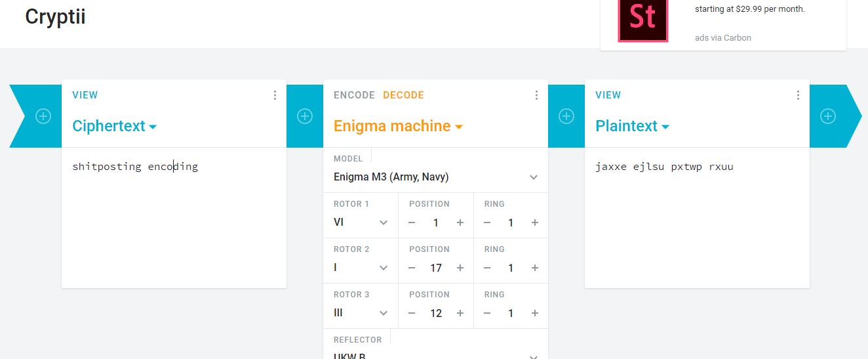The height and width of the screenshot is (359, 868).
Task: Open the Plaintext brick's three-dot menu
Action: tap(798, 95)
